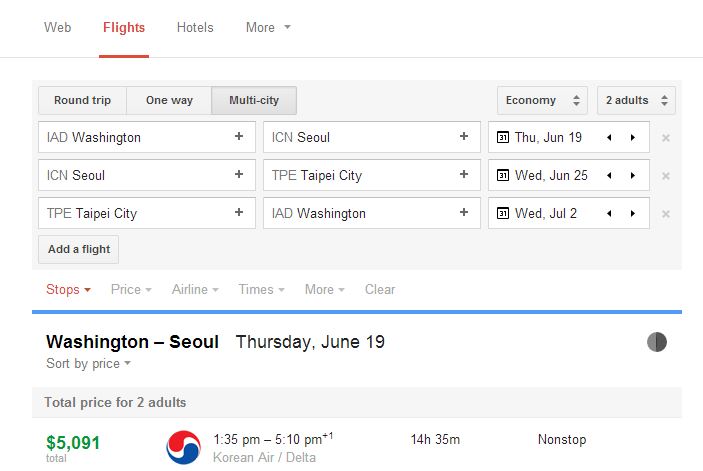Click the Korean Air logo icon
This screenshot has height=471, width=703.
(x=183, y=447)
